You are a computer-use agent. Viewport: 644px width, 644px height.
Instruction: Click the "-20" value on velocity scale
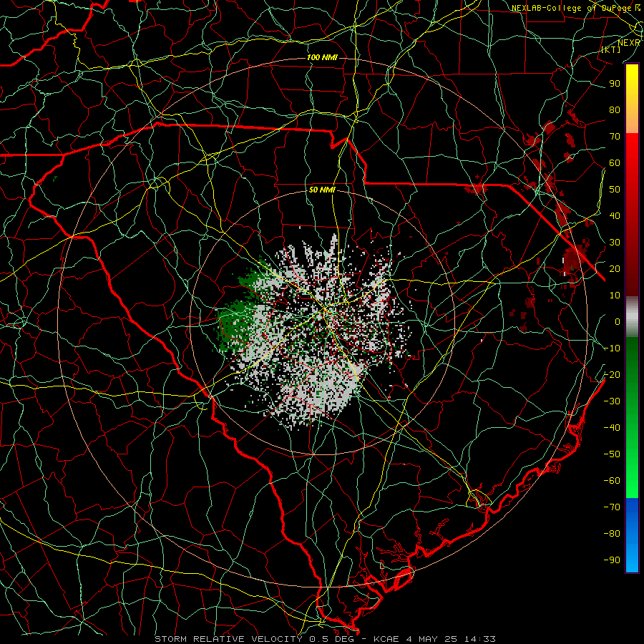pyautogui.click(x=612, y=374)
